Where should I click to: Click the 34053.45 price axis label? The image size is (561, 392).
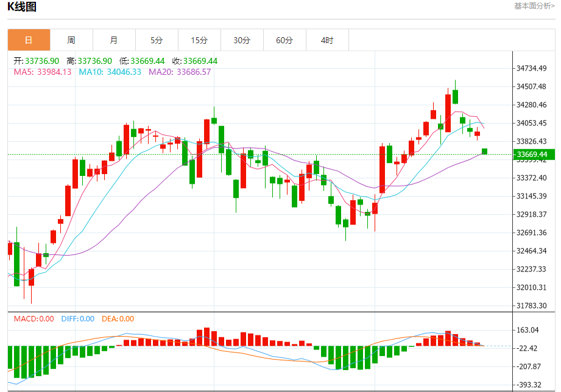(532, 123)
